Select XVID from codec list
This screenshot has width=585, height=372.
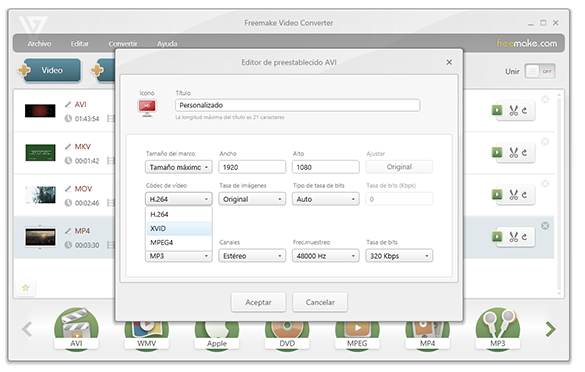tap(179, 228)
